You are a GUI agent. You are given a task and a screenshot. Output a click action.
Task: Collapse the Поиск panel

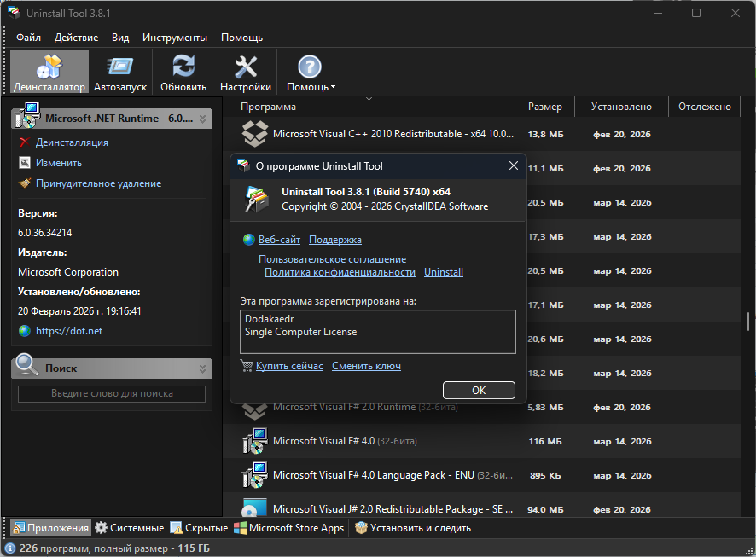tap(202, 368)
